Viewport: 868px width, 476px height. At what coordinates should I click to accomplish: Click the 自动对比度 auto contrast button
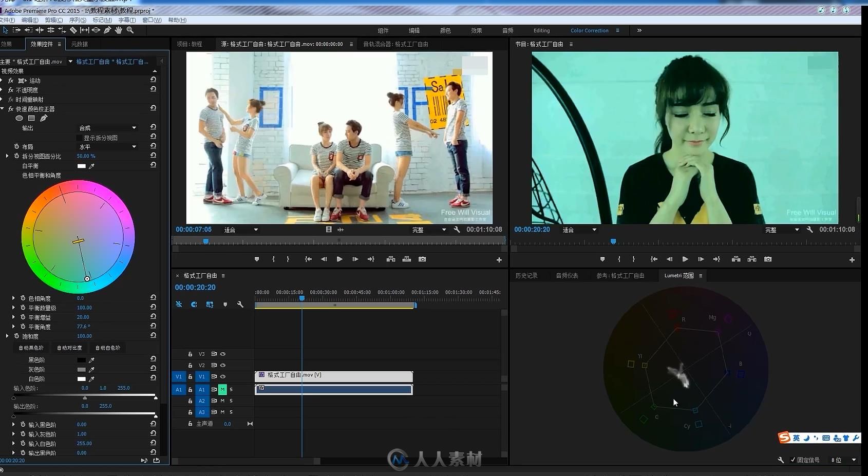[69, 348]
